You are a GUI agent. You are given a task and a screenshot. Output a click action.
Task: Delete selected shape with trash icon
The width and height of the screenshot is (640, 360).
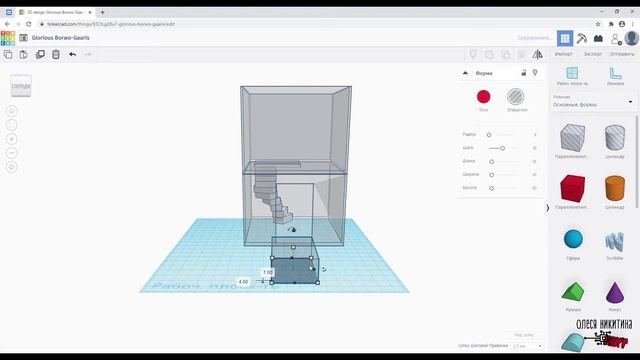56,54
